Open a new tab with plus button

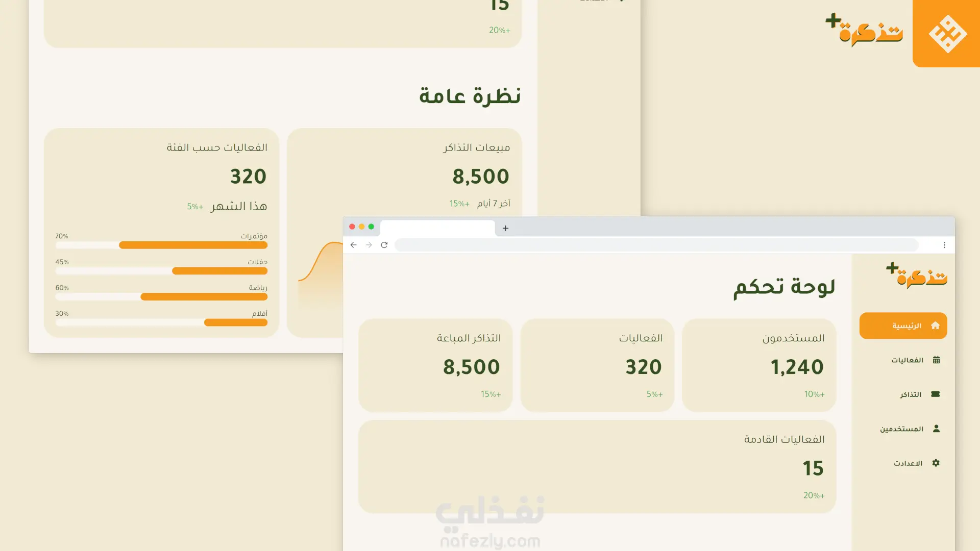[x=505, y=228]
